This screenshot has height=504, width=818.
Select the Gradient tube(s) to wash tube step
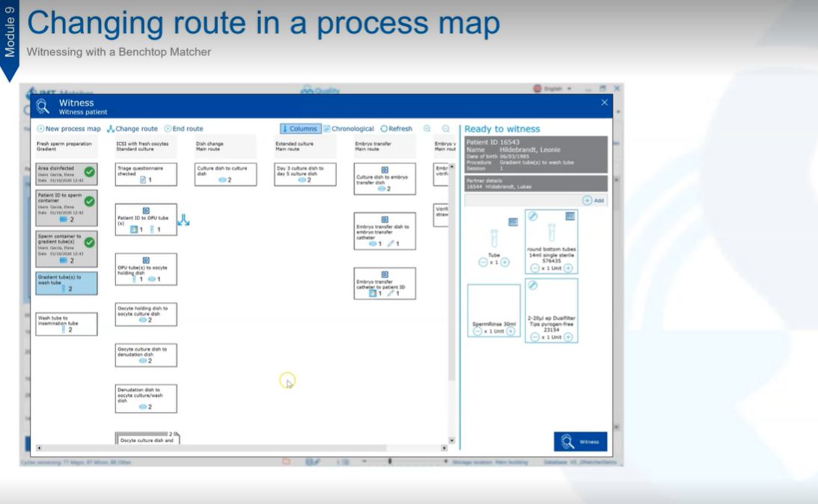67,283
